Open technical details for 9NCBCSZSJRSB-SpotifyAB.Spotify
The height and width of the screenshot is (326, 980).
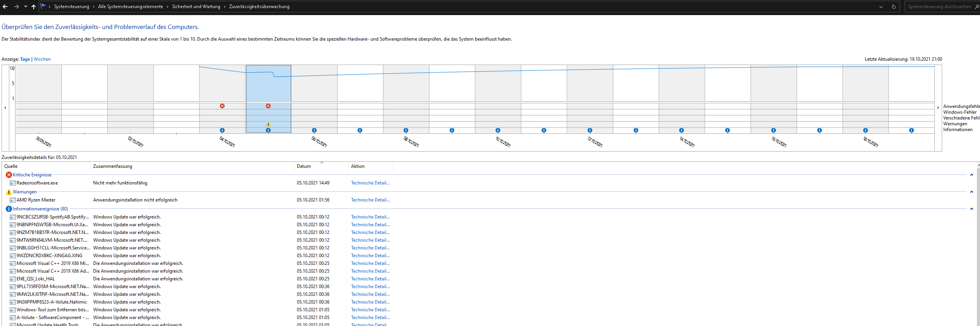370,217
